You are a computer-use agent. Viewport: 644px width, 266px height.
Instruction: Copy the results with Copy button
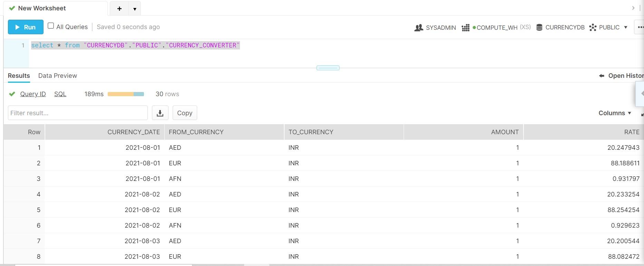click(185, 113)
